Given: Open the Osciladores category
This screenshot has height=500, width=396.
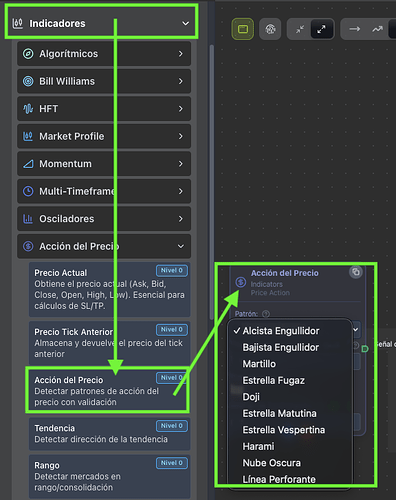Looking at the screenshot, I should (x=104, y=219).
